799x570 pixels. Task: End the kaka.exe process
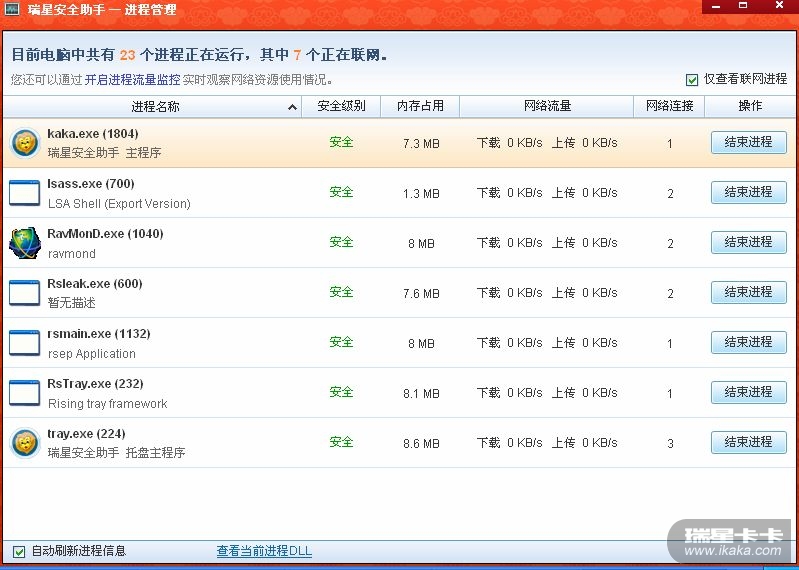[x=749, y=142]
